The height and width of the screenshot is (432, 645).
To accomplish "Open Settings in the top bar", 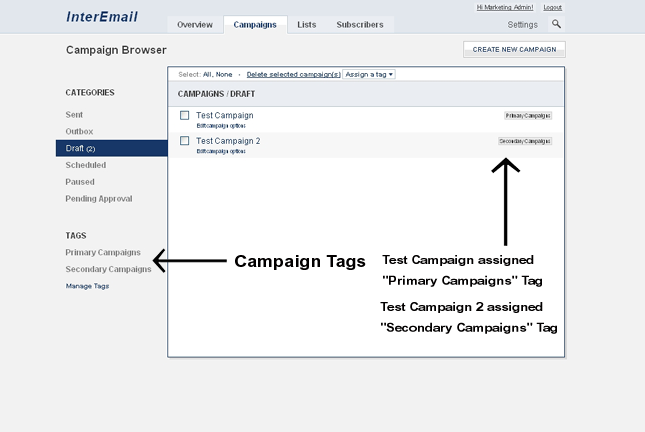I will coord(522,24).
